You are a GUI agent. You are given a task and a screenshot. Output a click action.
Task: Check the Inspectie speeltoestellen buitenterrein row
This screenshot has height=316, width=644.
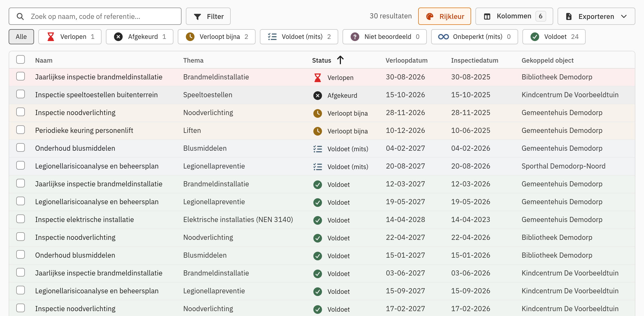21,94
